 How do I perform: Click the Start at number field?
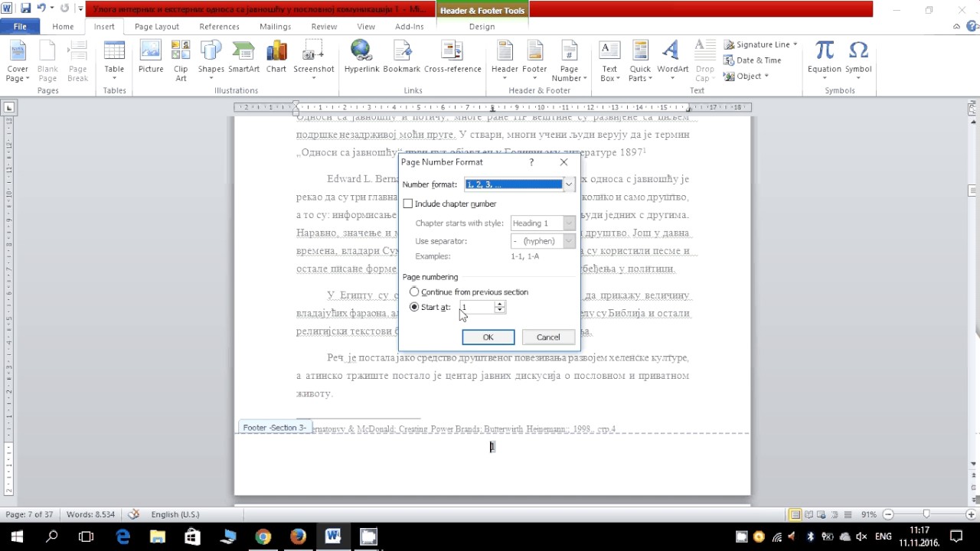(x=476, y=307)
